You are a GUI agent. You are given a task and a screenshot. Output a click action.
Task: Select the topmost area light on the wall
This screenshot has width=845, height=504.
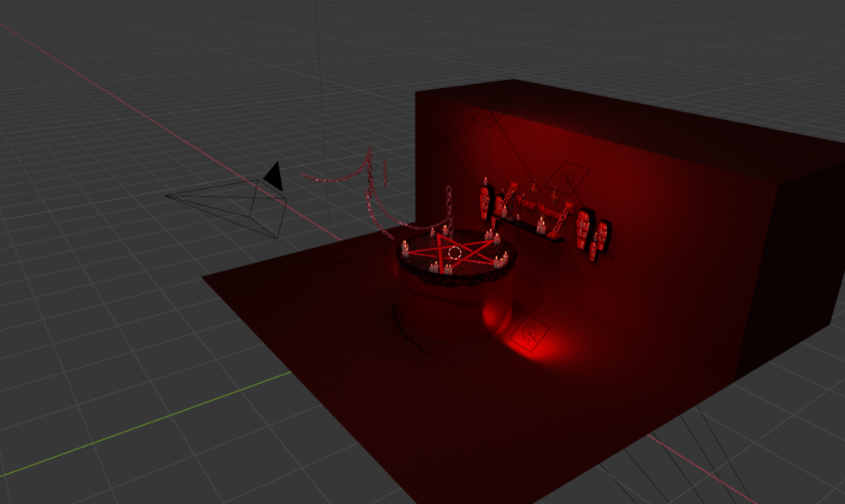[x=491, y=113]
